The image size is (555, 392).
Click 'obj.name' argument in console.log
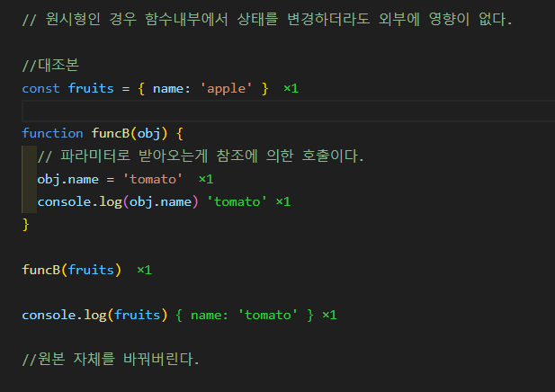pos(160,202)
